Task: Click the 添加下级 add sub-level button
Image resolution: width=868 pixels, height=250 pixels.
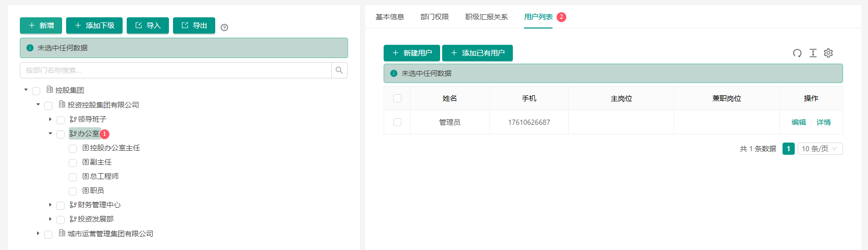Action: (x=94, y=25)
